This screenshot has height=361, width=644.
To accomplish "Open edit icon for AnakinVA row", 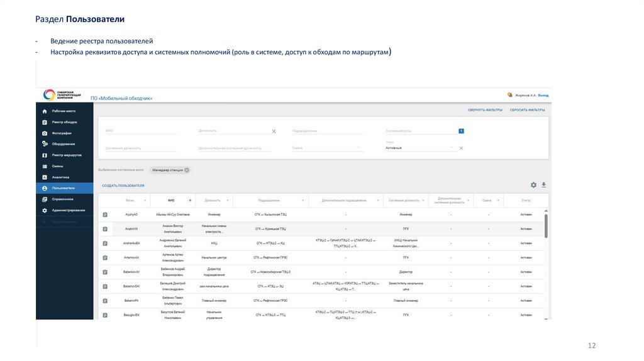I will pyautogui.click(x=106, y=229).
